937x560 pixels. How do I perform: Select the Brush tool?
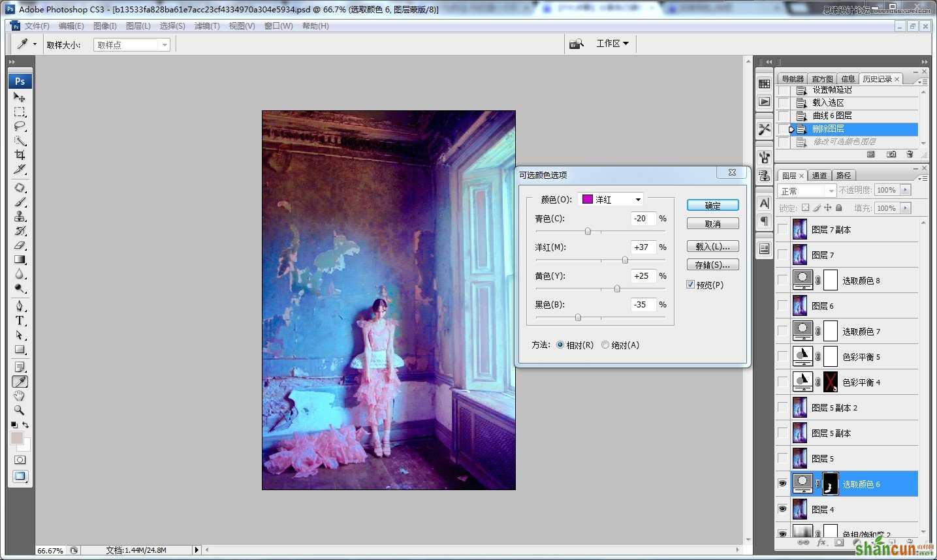point(20,202)
